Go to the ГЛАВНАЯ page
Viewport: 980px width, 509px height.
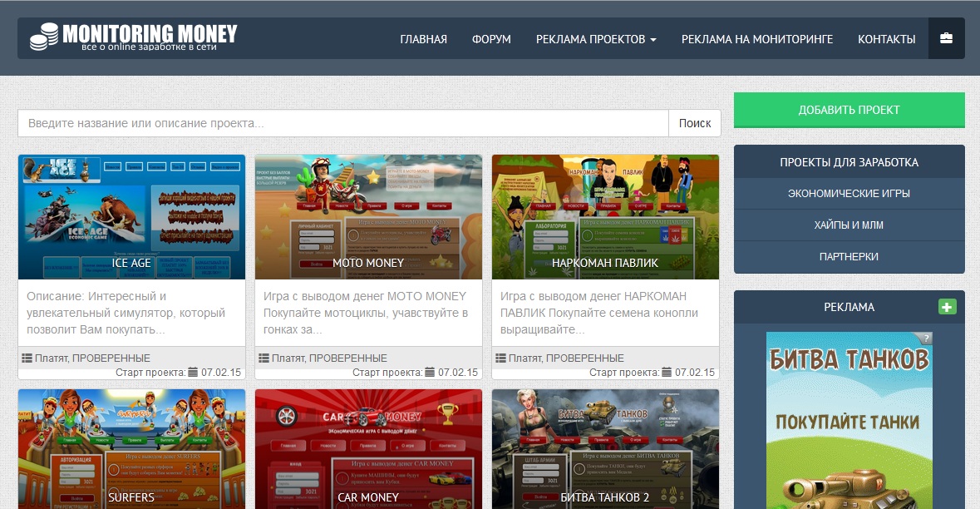pos(423,39)
